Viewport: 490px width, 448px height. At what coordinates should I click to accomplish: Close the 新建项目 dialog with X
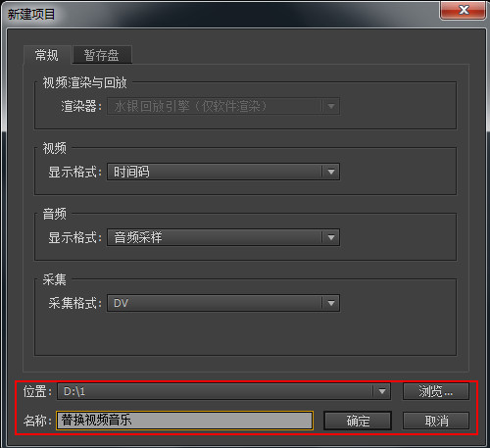point(463,10)
